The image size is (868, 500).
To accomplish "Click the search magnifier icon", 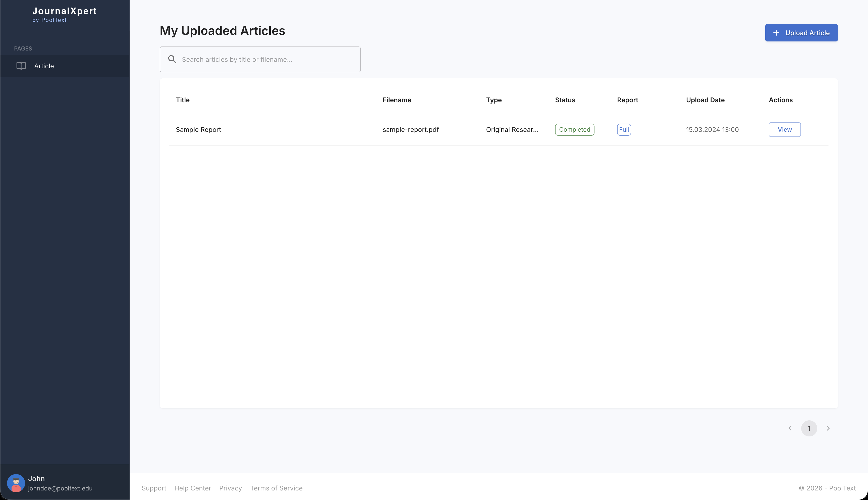I will click(172, 59).
